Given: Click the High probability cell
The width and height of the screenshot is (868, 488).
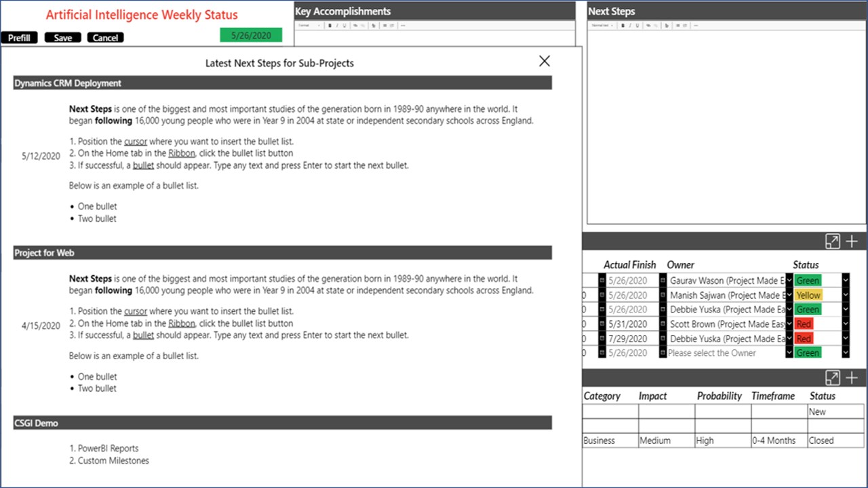Looking at the screenshot, I should pyautogui.click(x=723, y=441).
